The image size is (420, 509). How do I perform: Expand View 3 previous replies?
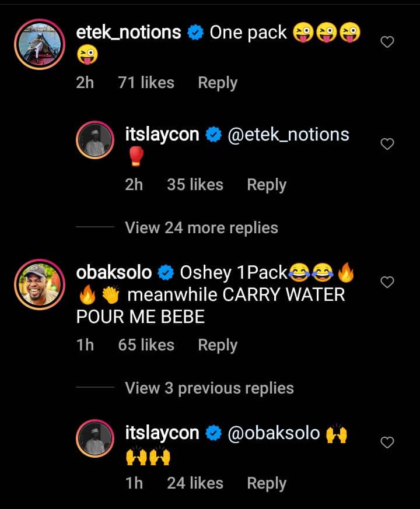coord(209,388)
